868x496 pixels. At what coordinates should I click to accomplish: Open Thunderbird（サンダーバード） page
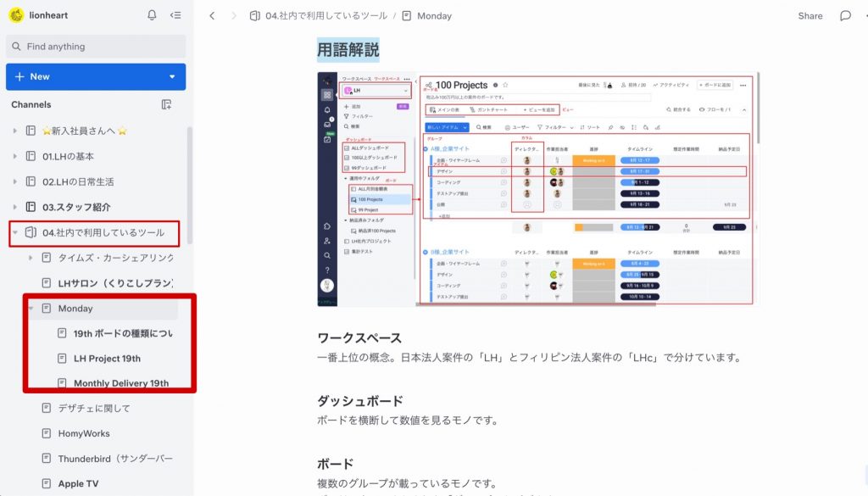pyautogui.click(x=115, y=459)
